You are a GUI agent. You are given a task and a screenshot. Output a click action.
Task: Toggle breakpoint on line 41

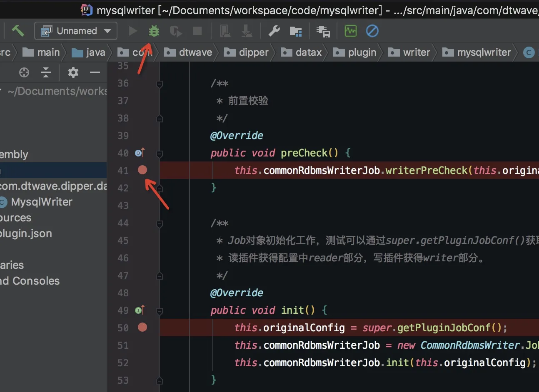[x=142, y=170]
